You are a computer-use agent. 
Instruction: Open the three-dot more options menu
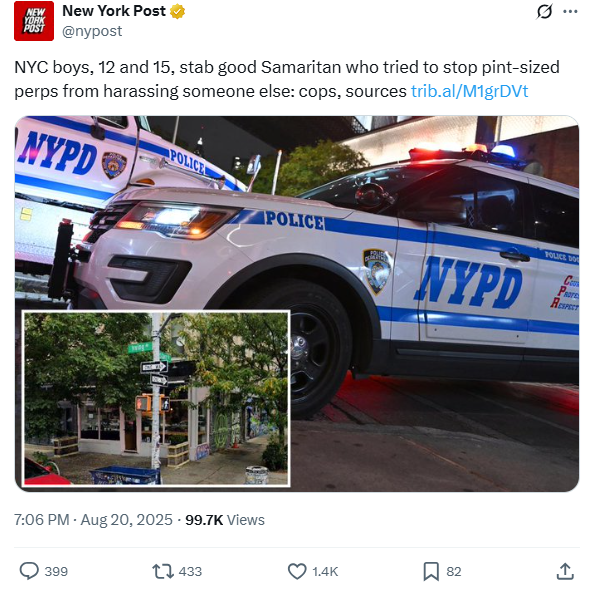[x=570, y=11]
